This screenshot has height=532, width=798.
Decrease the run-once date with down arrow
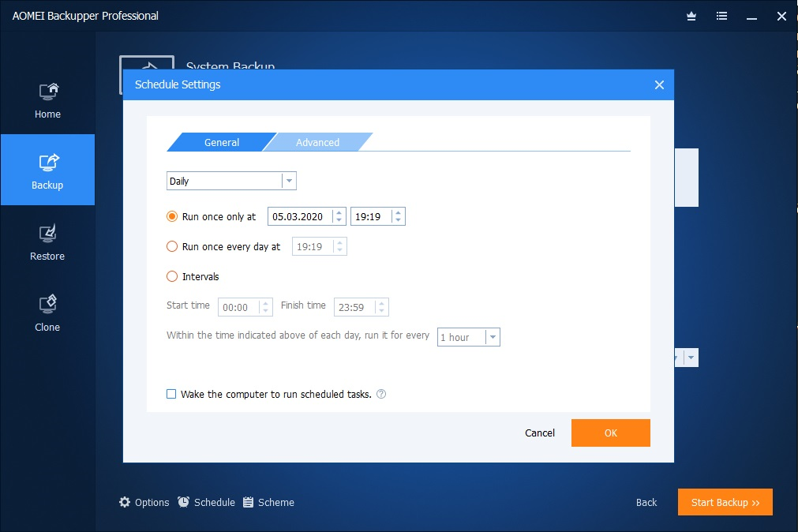coord(339,220)
